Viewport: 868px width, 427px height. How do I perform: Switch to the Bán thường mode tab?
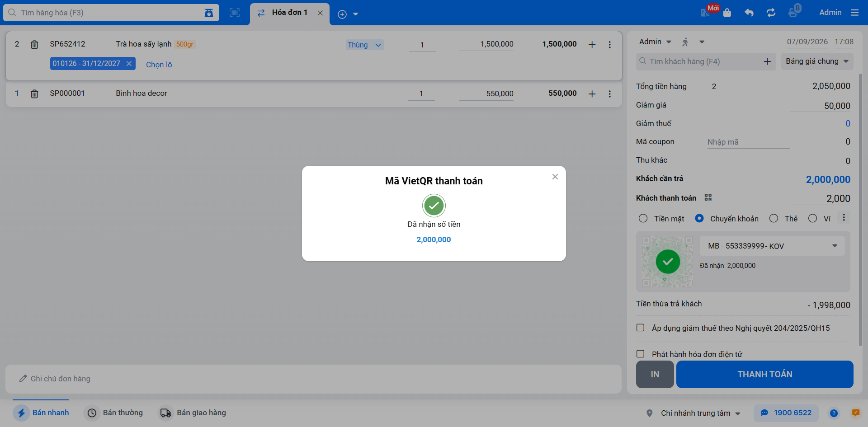(x=115, y=413)
